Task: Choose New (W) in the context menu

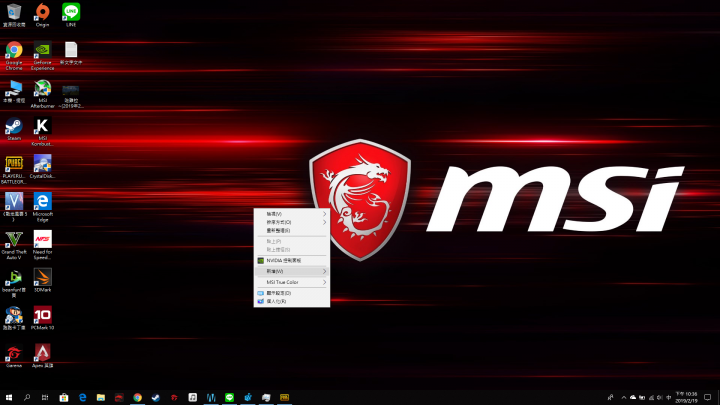Action: tap(292, 271)
